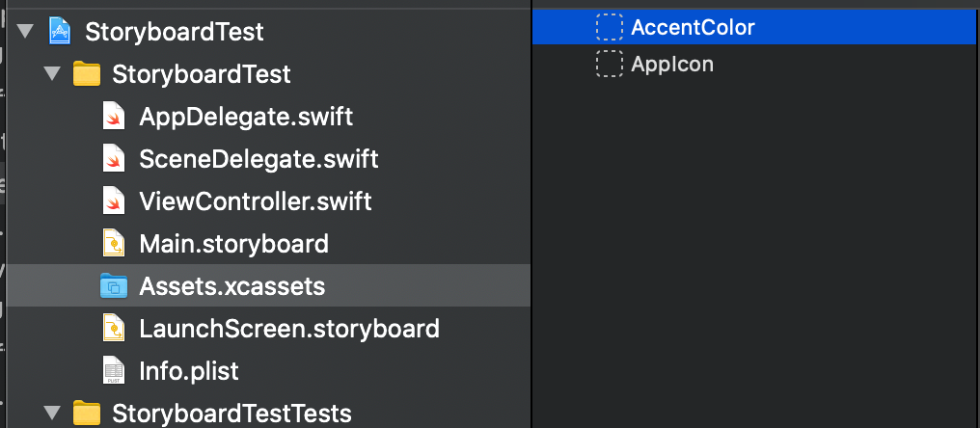Click the SceneDelegate.swift Swift file icon
Screen dimensions: 980x428
pyautogui.click(x=114, y=160)
